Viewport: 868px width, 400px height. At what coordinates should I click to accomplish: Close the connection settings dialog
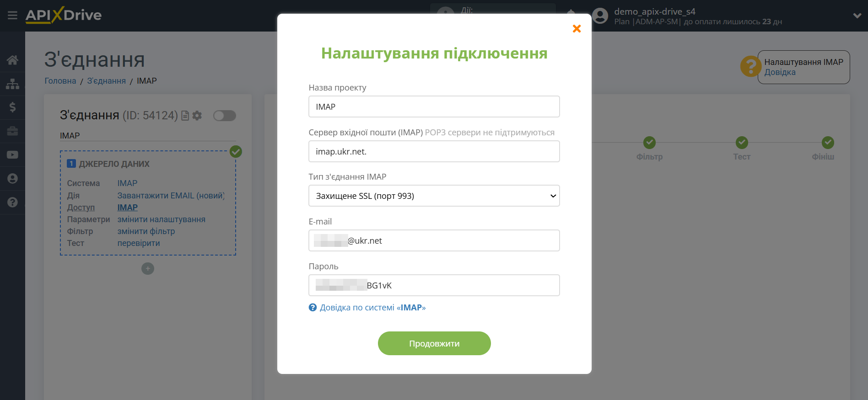(x=577, y=29)
